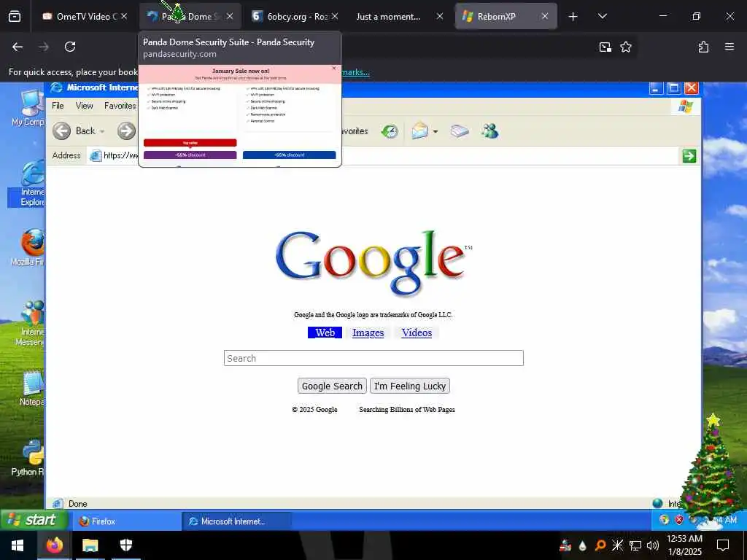Open the Windows notification center icon
The width and height of the screenshot is (747, 560).
click(723, 545)
